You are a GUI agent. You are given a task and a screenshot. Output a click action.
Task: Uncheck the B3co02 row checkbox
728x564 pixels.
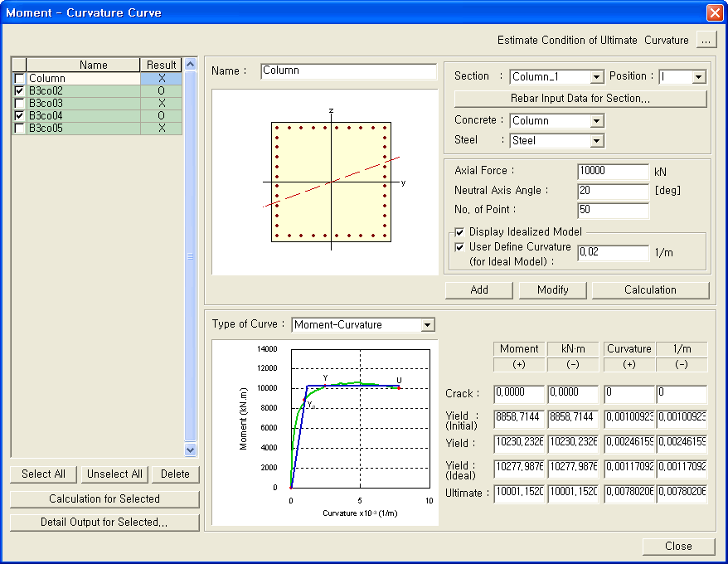pos(19,90)
